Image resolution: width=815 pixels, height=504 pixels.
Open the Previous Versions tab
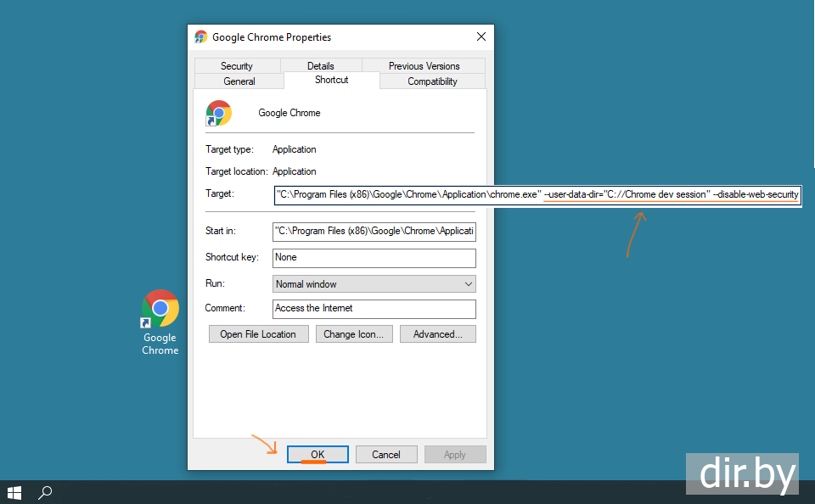424,66
